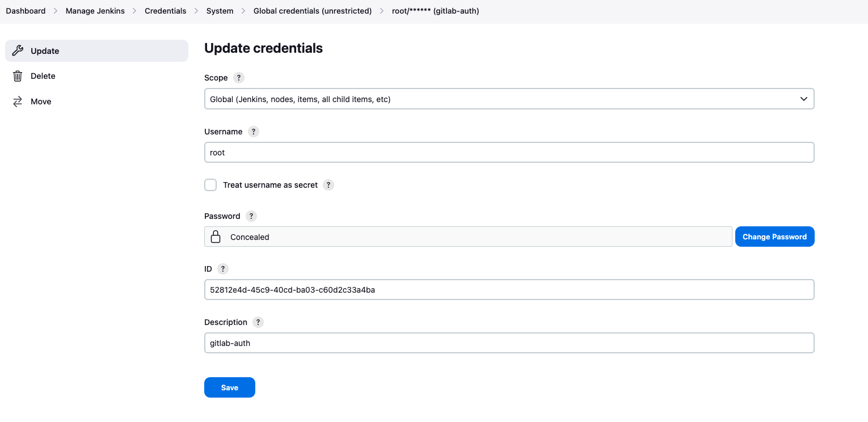Open help icon next to Scope

pyautogui.click(x=239, y=78)
